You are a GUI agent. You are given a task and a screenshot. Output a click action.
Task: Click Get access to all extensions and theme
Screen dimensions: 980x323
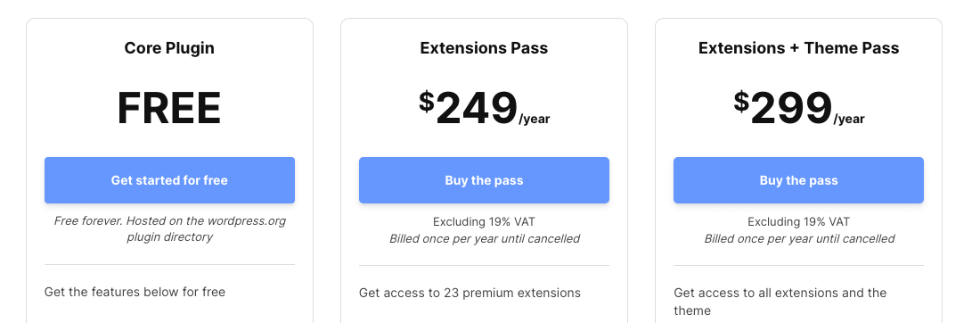pyautogui.click(x=780, y=302)
